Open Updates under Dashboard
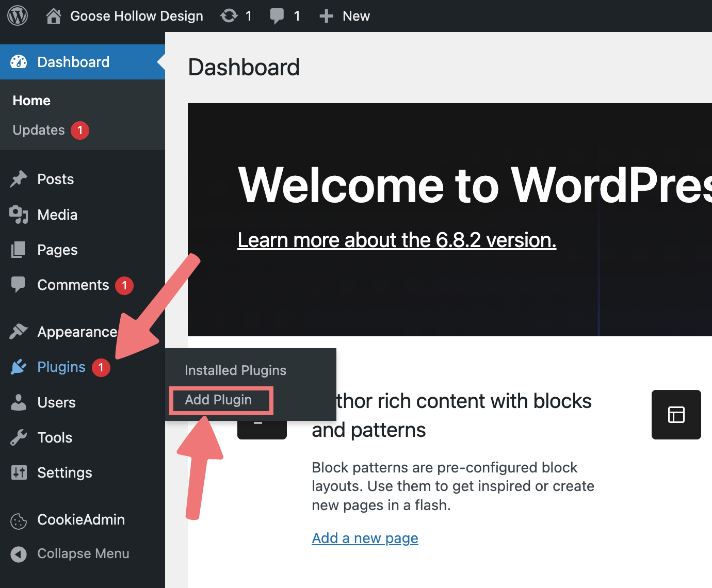 (39, 130)
